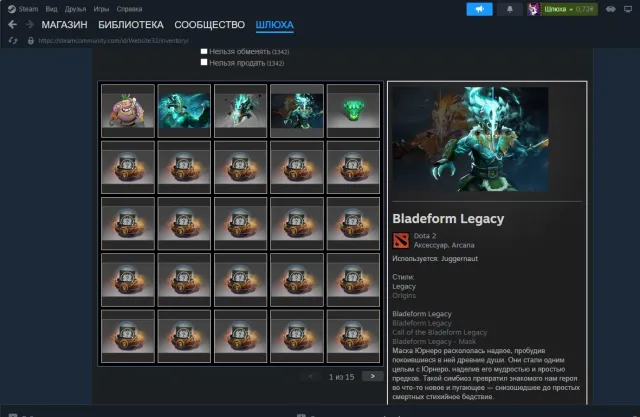
Task: Switch to Big Picture mode icon
Action: [628, 9]
